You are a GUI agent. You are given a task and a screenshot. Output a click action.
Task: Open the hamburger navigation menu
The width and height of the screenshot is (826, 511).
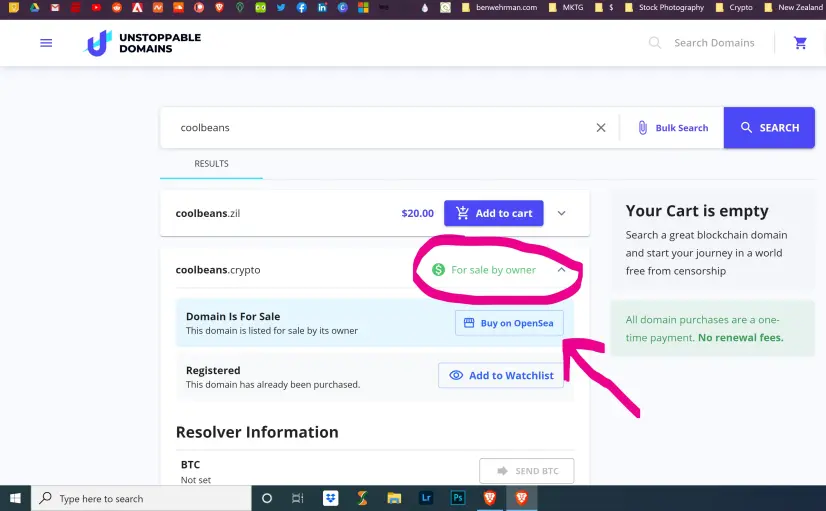[46, 43]
